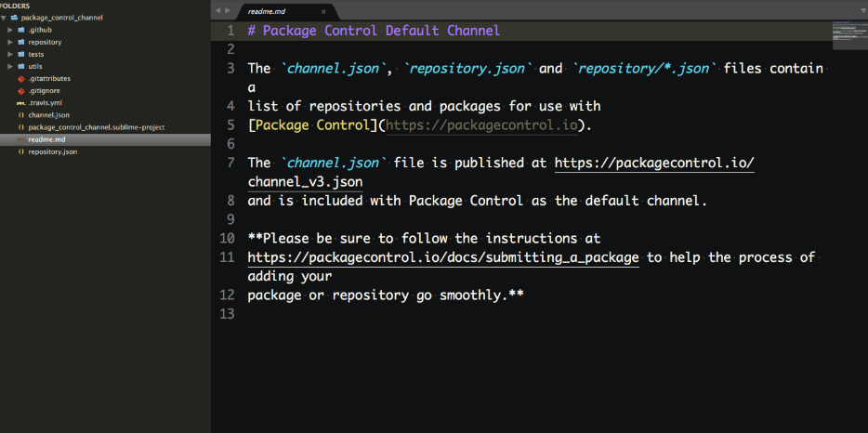Click the https://packagecontrol.io link on line 5
Screen dimensions: 868x433
pos(481,125)
